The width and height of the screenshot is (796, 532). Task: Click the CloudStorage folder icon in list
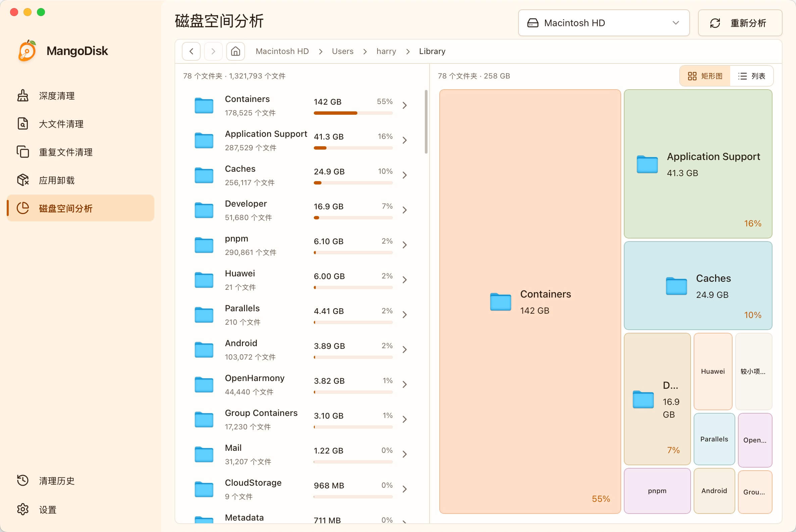click(x=204, y=490)
